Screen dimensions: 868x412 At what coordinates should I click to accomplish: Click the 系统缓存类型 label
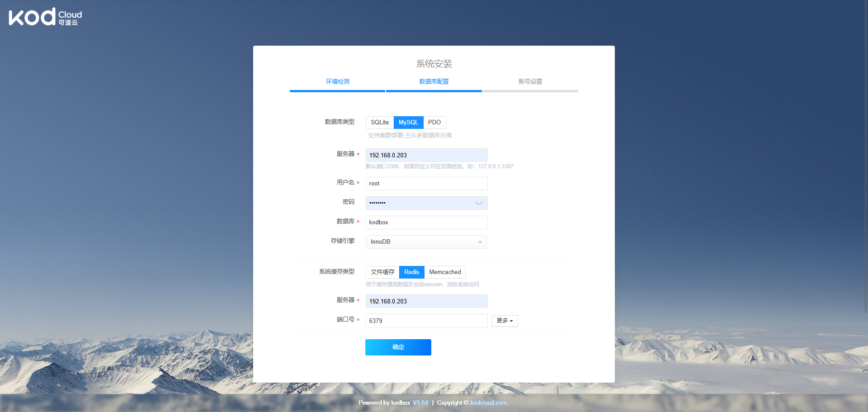pyautogui.click(x=337, y=272)
